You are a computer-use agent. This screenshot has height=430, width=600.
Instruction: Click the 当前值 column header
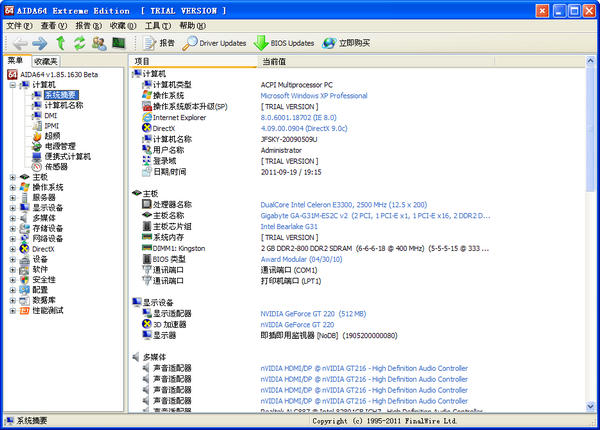[x=376, y=62]
